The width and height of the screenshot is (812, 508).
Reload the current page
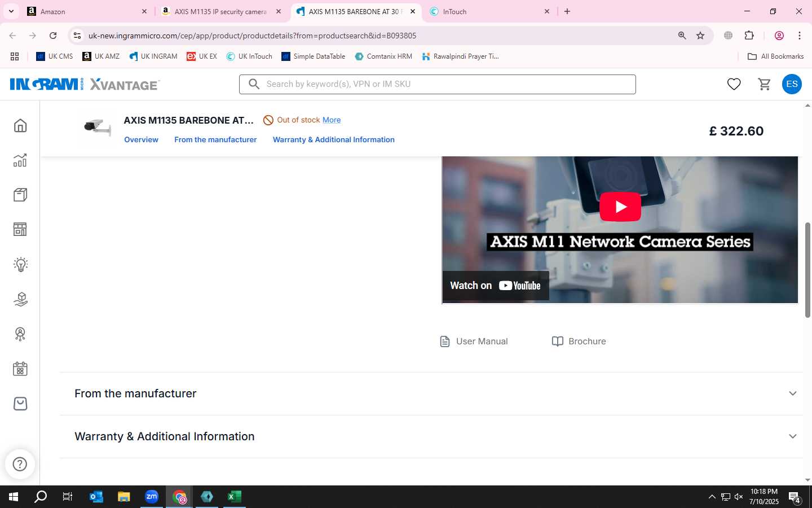[53, 36]
